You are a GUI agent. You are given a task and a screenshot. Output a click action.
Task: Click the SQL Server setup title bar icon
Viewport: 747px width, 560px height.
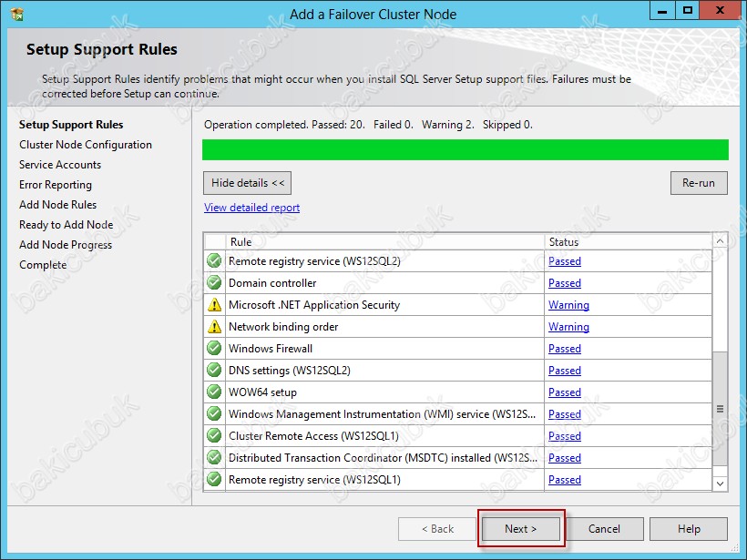pos(17,15)
